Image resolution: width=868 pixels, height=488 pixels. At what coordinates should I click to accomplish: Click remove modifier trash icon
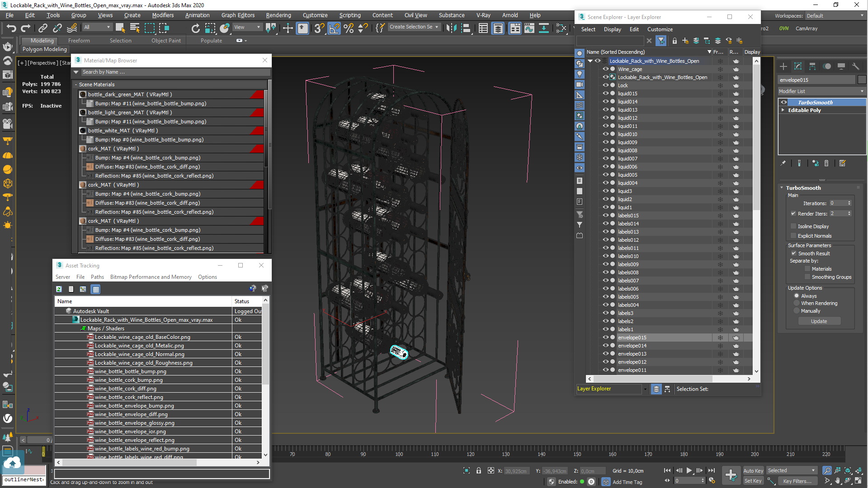[826, 164]
